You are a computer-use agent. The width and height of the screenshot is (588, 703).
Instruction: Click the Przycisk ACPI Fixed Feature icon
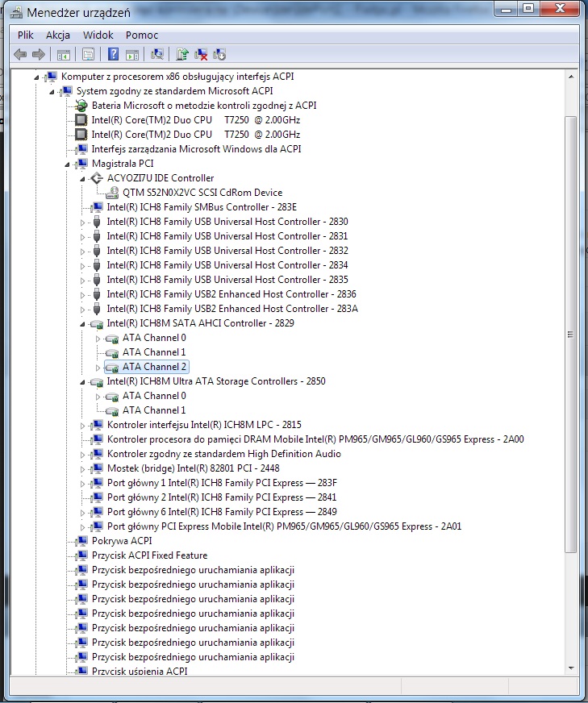tap(81, 555)
